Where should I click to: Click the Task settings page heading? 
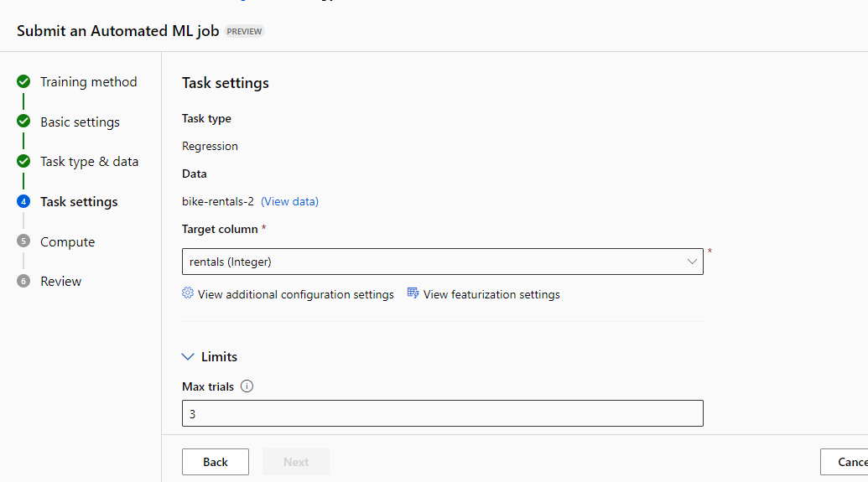(226, 83)
